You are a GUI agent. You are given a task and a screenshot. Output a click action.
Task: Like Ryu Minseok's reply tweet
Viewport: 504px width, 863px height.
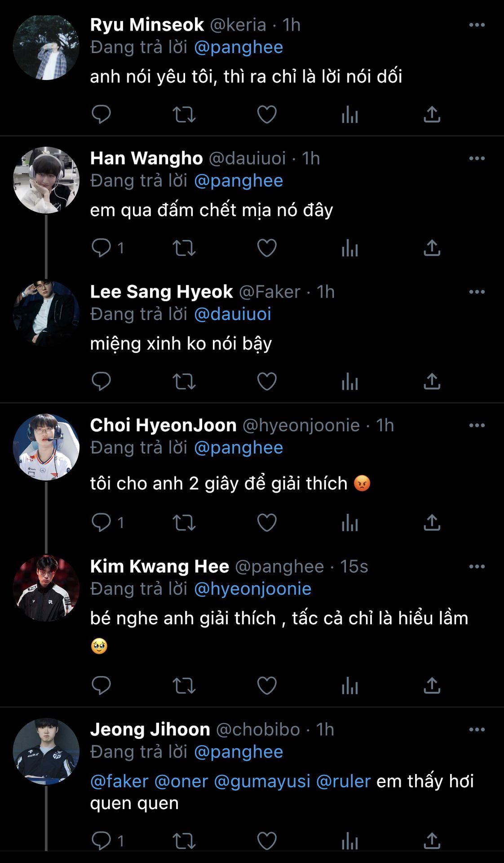[266, 115]
